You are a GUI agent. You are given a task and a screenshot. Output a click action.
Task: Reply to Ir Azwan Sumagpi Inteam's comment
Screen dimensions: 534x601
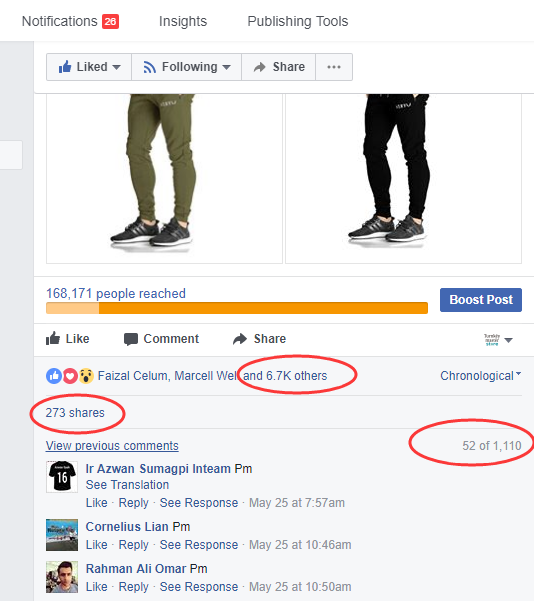(x=133, y=503)
